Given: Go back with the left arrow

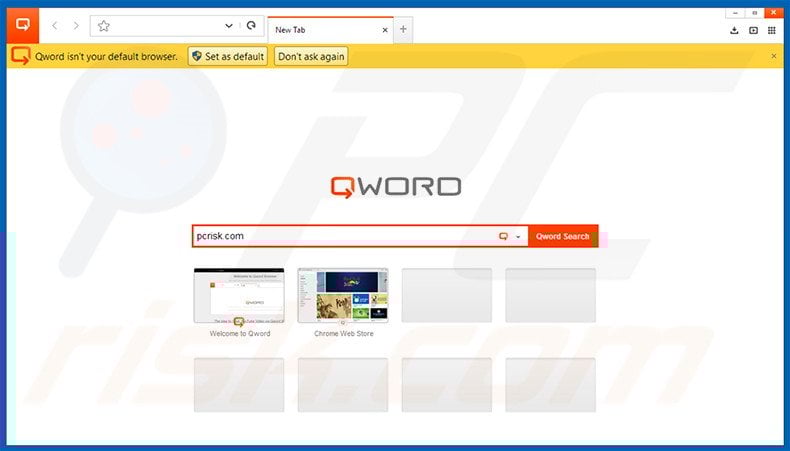Looking at the screenshot, I should click(54, 26).
